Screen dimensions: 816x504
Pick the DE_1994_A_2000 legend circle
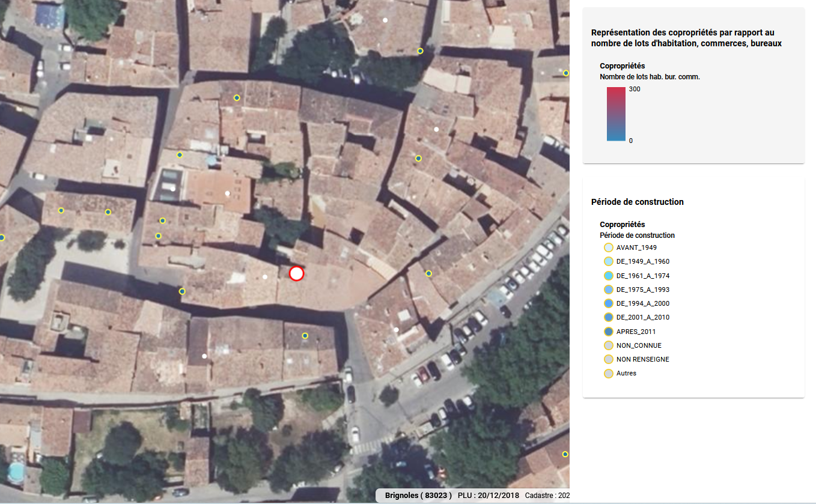[608, 303]
